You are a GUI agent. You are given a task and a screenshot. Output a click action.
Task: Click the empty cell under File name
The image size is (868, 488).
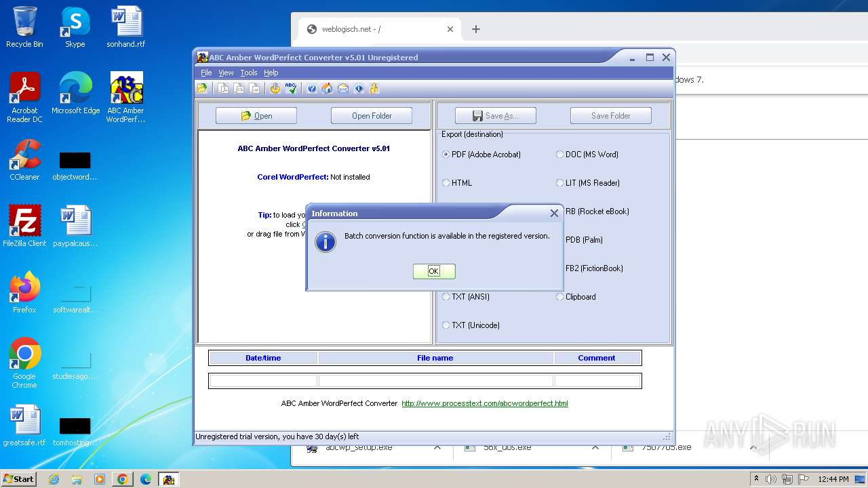(x=435, y=381)
